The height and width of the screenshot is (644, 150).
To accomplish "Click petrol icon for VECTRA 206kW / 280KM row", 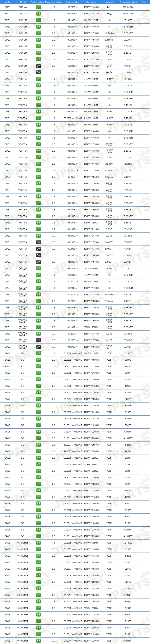I will 38,223.
